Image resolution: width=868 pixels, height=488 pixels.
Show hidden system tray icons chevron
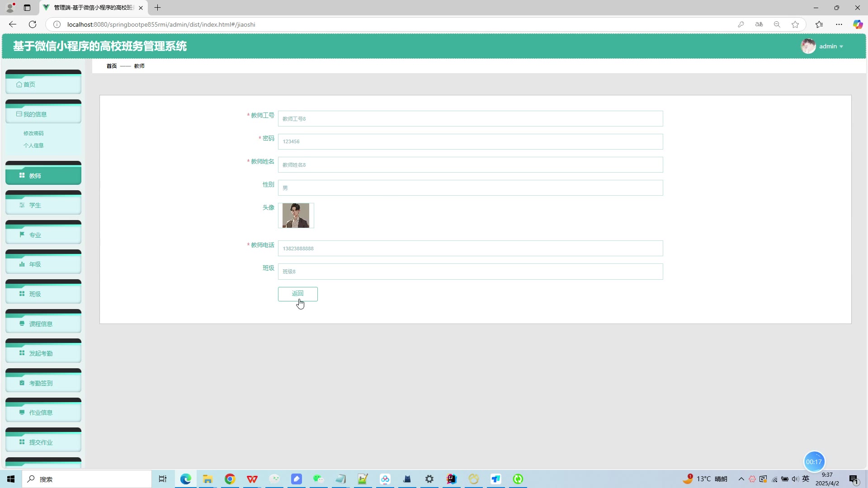coord(741,479)
